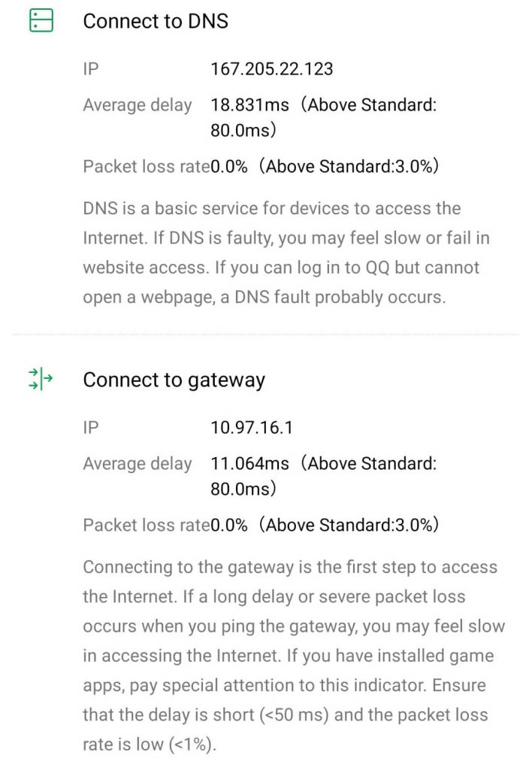Tap the 11.064ms gateway average delay value
The width and height of the screenshot is (532, 770).
pos(249,464)
